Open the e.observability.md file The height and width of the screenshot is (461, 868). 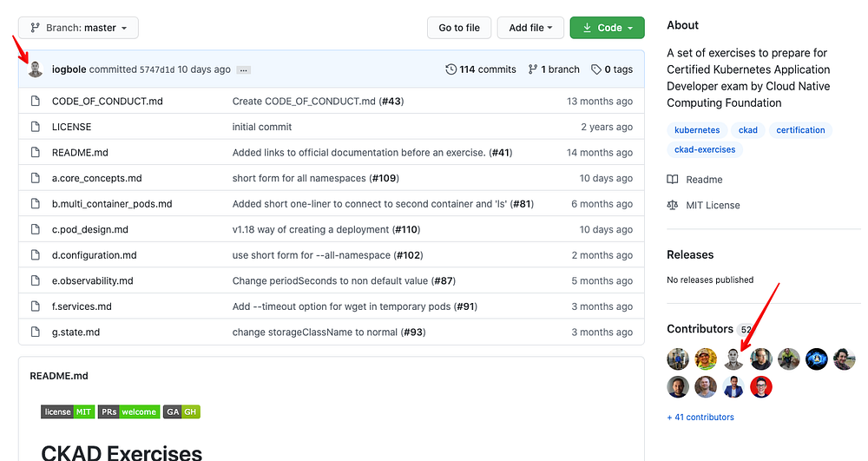point(93,280)
